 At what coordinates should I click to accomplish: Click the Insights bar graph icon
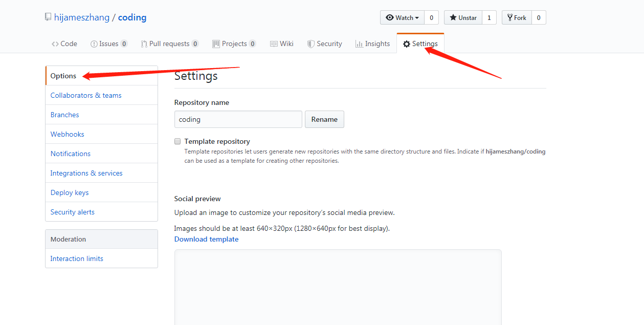point(359,44)
